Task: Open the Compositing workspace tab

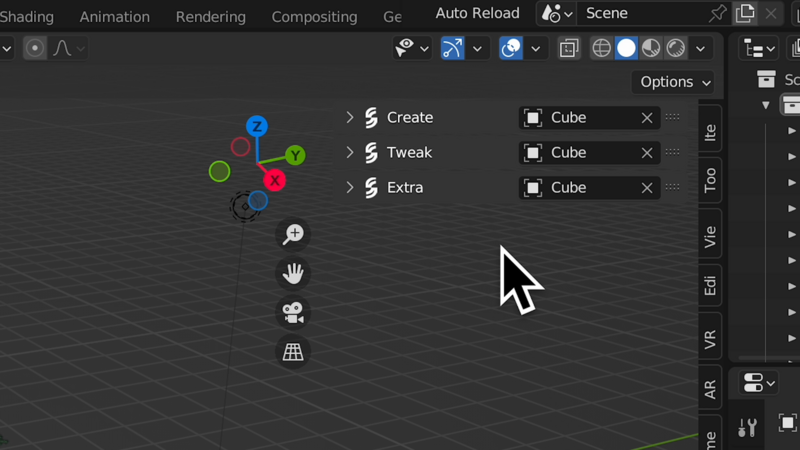Action: coord(314,17)
